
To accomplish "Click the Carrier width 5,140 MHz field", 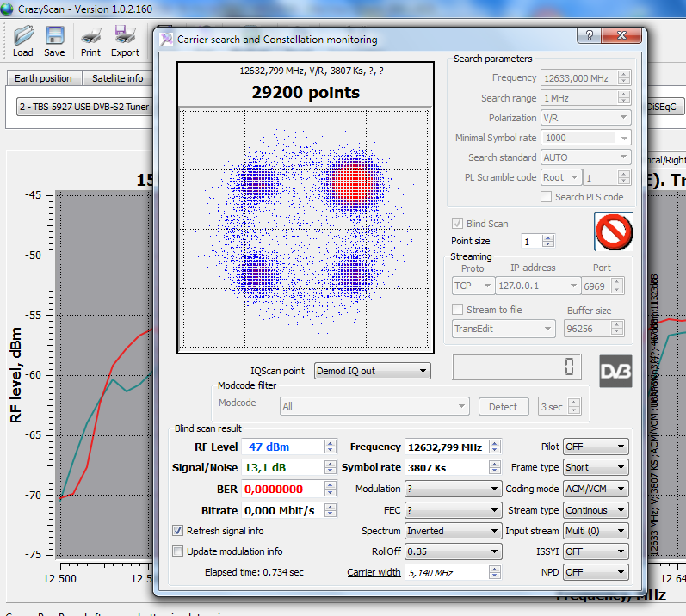I will coord(453,572).
